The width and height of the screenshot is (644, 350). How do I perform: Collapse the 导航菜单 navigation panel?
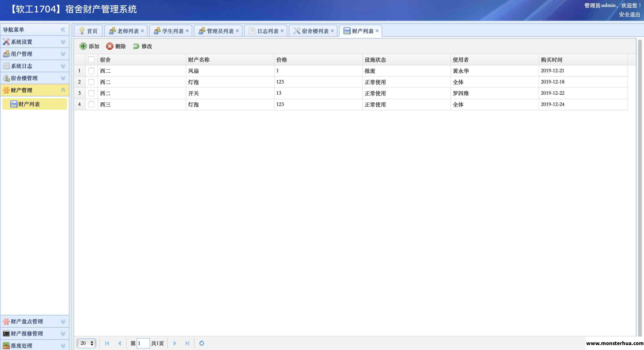pyautogui.click(x=63, y=30)
